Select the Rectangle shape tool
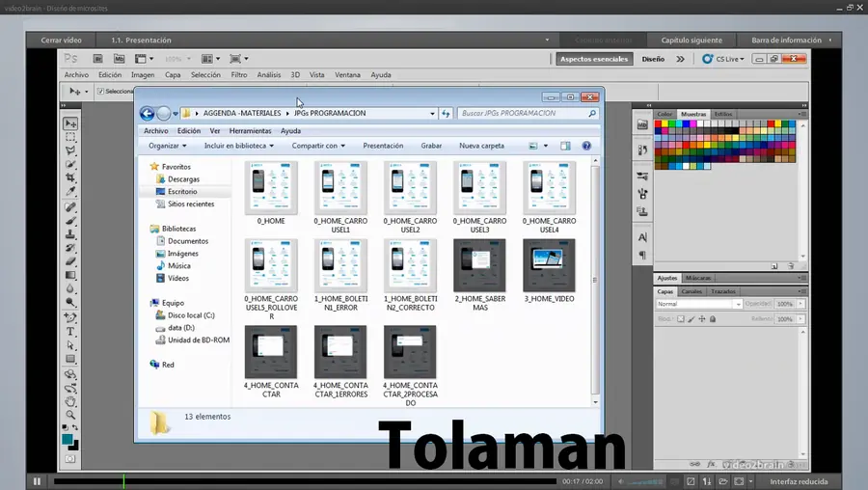 70,359
